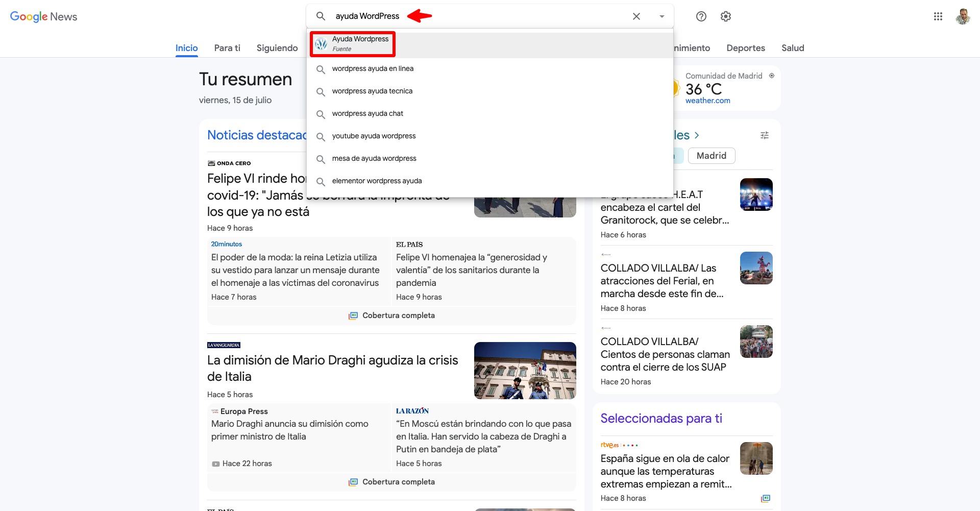Switch to the Para ti tab
980x511 pixels.
(227, 48)
